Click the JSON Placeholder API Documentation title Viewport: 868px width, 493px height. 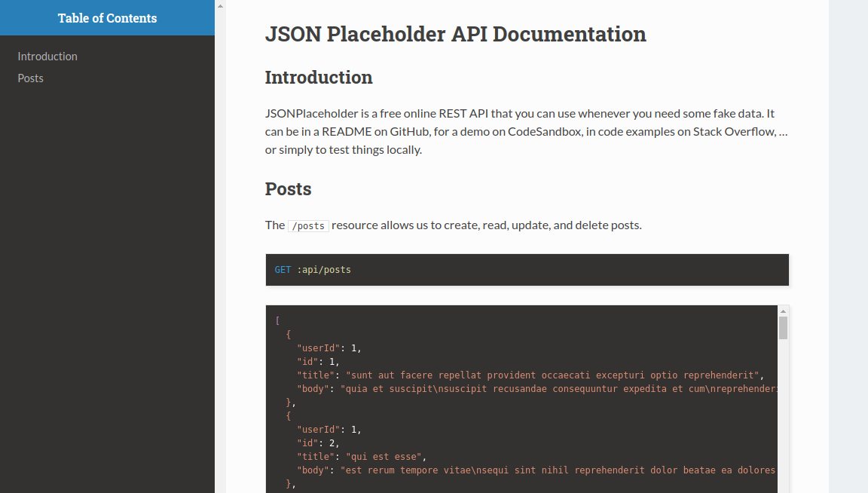(455, 35)
